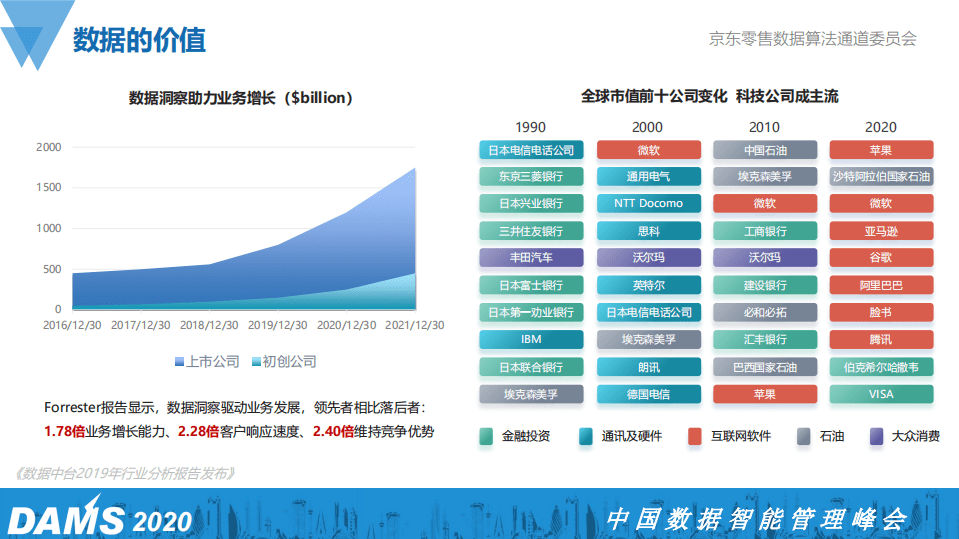Click the red 1.78倍 figure
The height and width of the screenshot is (539, 959).
pyautogui.click(x=64, y=431)
